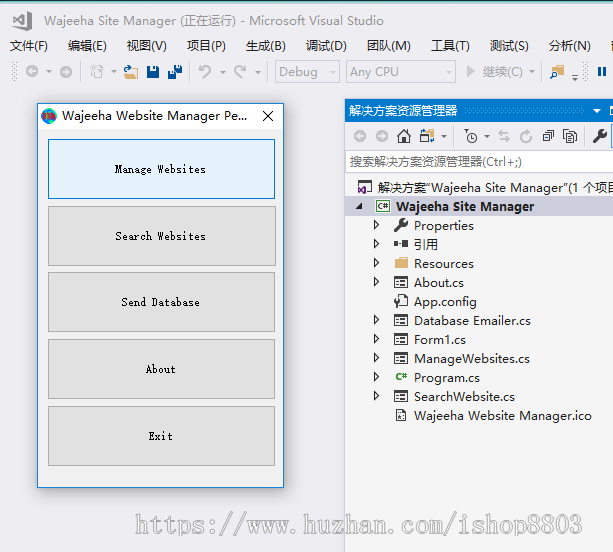Expand the Resources folder node
This screenshot has width=613, height=552.
(x=376, y=263)
